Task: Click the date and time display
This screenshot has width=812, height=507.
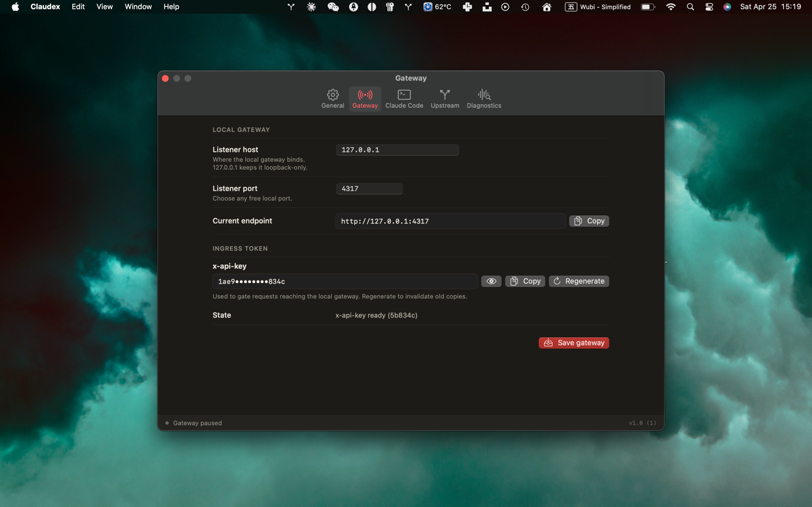Action: coord(770,7)
